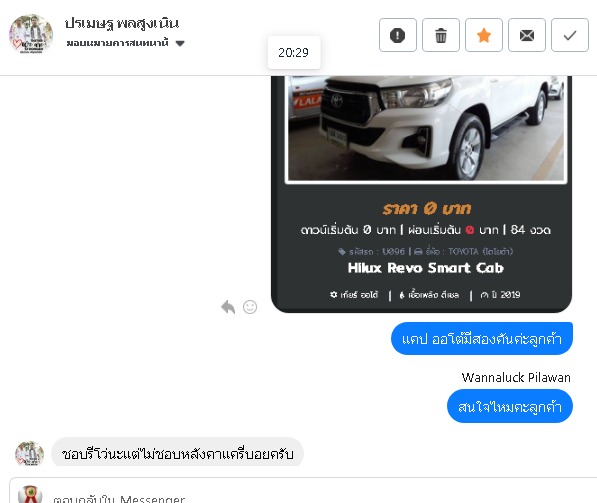Click customer name in conversation header
Viewport: 597px width, 503px height.
pos(122,23)
